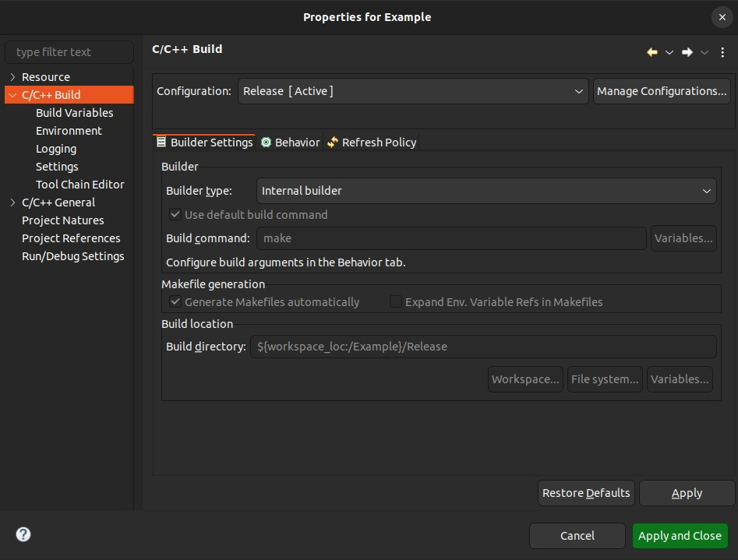This screenshot has height=560, width=738.
Task: Expand the Resource tree node
Action: [12, 76]
